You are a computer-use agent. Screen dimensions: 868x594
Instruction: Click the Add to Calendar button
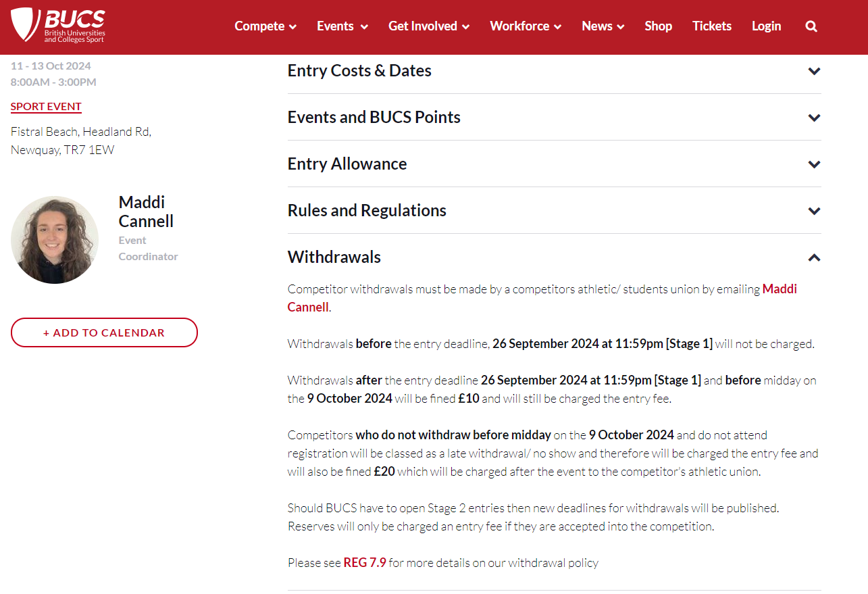[104, 332]
